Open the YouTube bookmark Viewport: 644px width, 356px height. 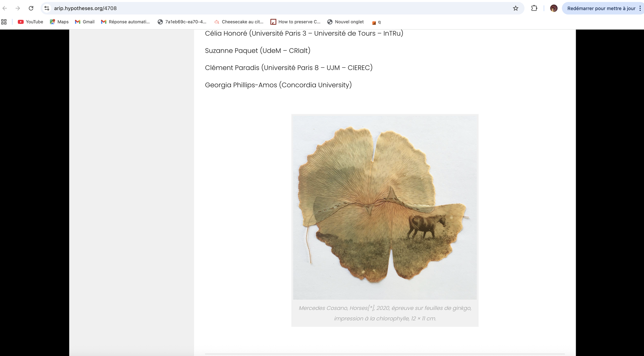click(30, 22)
